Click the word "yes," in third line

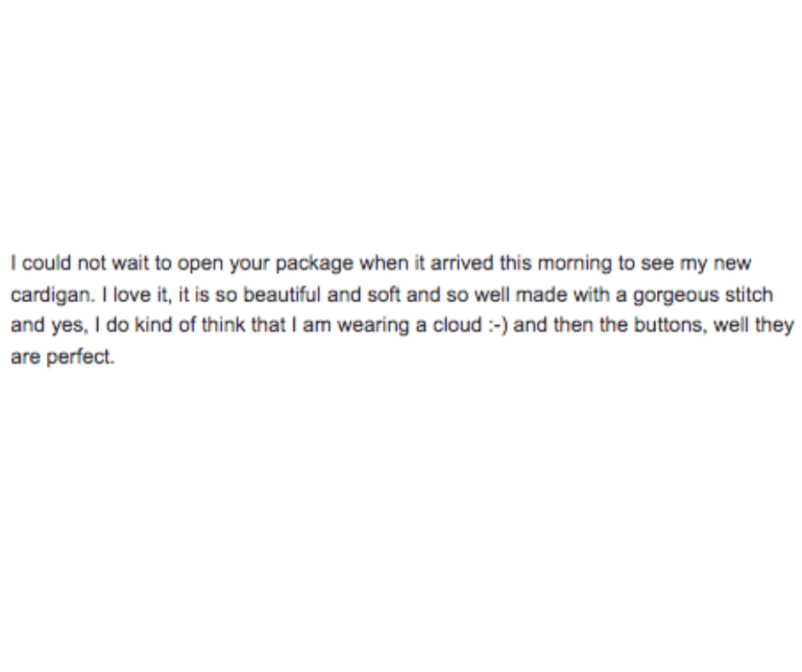(x=70, y=327)
